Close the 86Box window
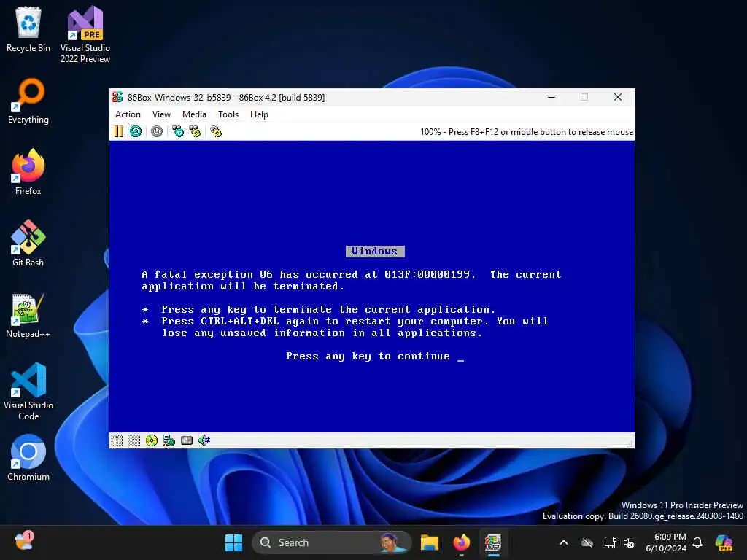This screenshot has width=747, height=560. pyautogui.click(x=618, y=97)
